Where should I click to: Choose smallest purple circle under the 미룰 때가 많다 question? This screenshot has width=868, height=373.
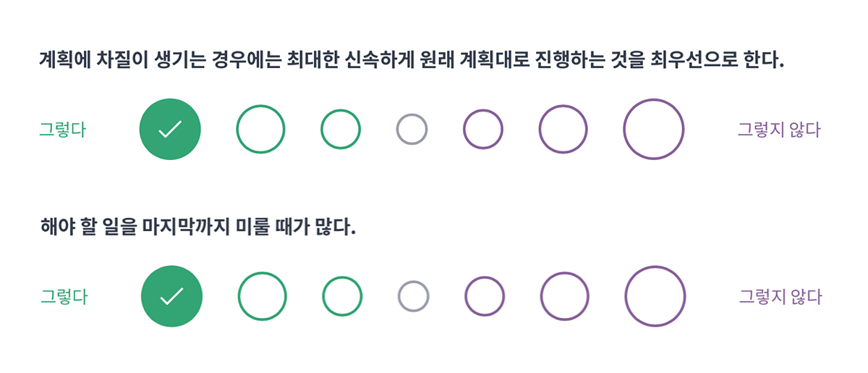pos(484,296)
